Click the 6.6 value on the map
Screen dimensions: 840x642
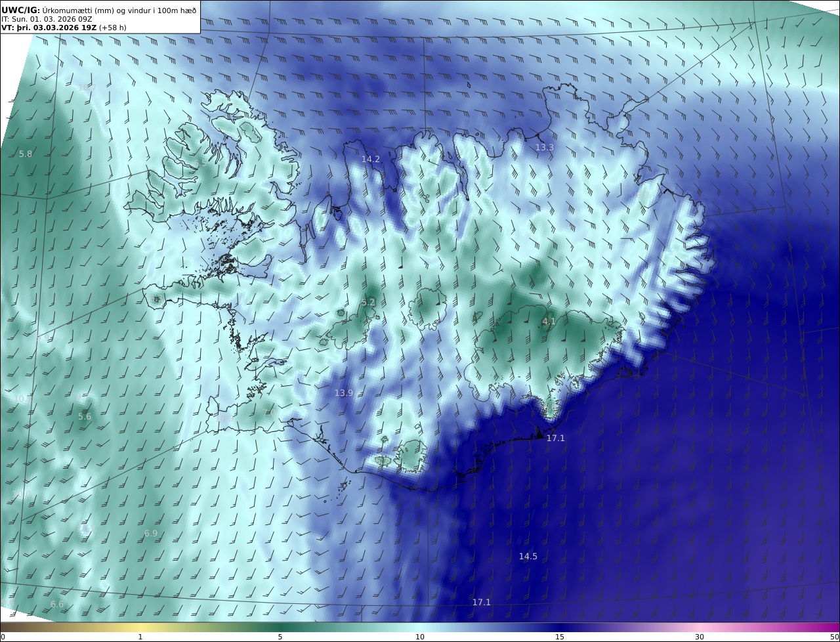[x=57, y=605]
